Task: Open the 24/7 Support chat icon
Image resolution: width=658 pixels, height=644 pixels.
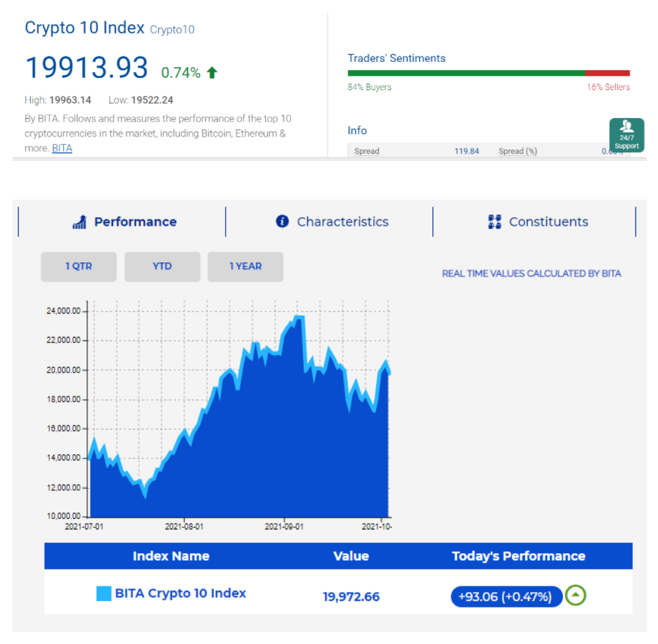Action: pyautogui.click(x=626, y=135)
